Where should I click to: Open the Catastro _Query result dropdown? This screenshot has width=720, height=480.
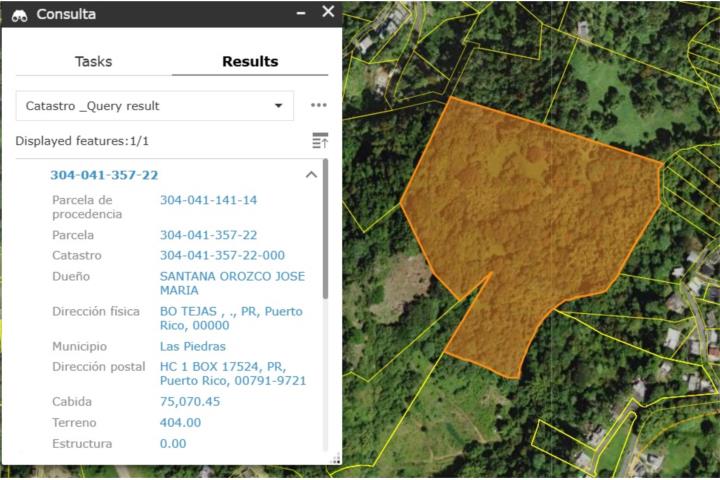point(155,106)
